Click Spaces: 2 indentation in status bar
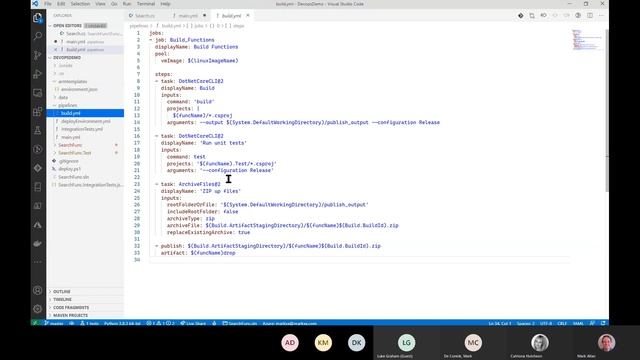The width and height of the screenshot is (640, 360). point(525,323)
